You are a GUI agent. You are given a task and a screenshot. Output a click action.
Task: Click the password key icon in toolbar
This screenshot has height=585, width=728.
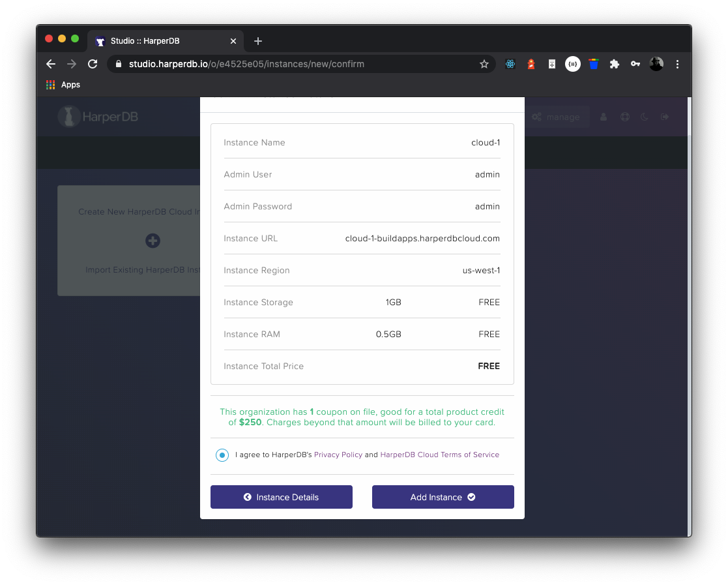[635, 64]
